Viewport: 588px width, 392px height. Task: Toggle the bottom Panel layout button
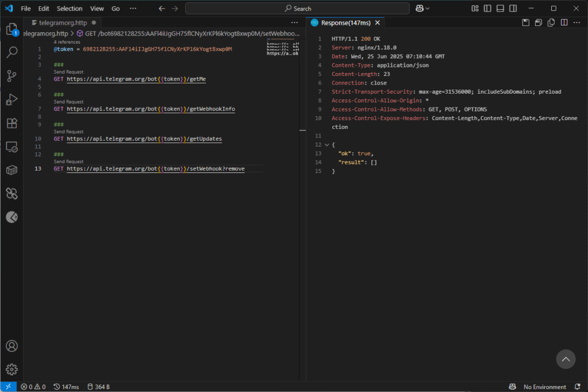(500, 9)
